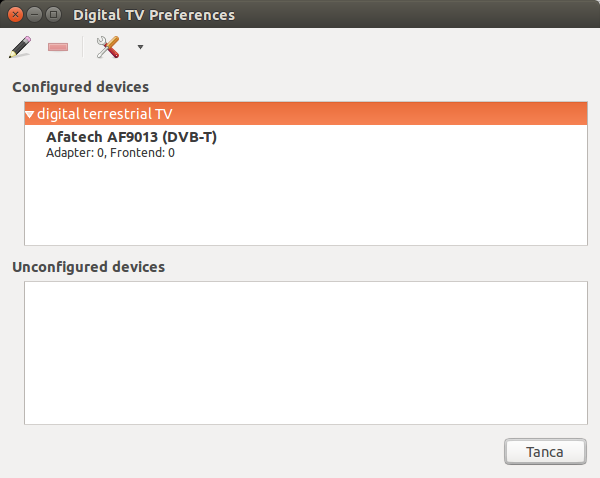Click the red remove device icon
Viewport: 600px width, 478px height.
[x=58, y=47]
